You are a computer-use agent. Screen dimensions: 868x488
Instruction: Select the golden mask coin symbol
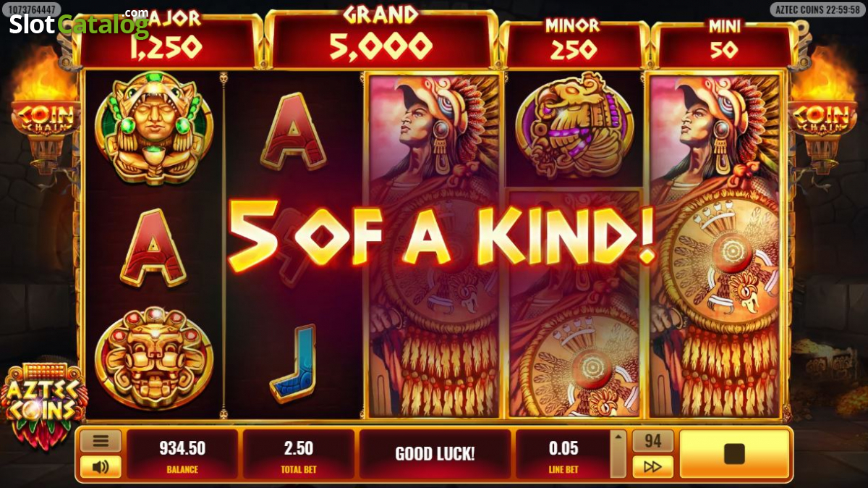click(x=153, y=357)
